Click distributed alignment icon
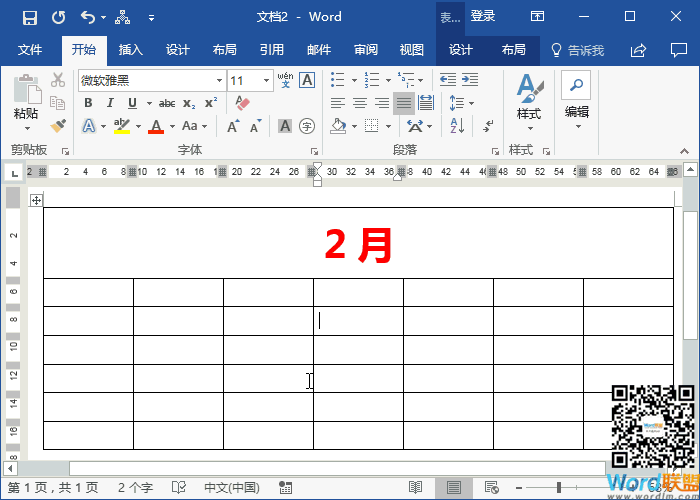The image size is (700, 500). click(426, 104)
